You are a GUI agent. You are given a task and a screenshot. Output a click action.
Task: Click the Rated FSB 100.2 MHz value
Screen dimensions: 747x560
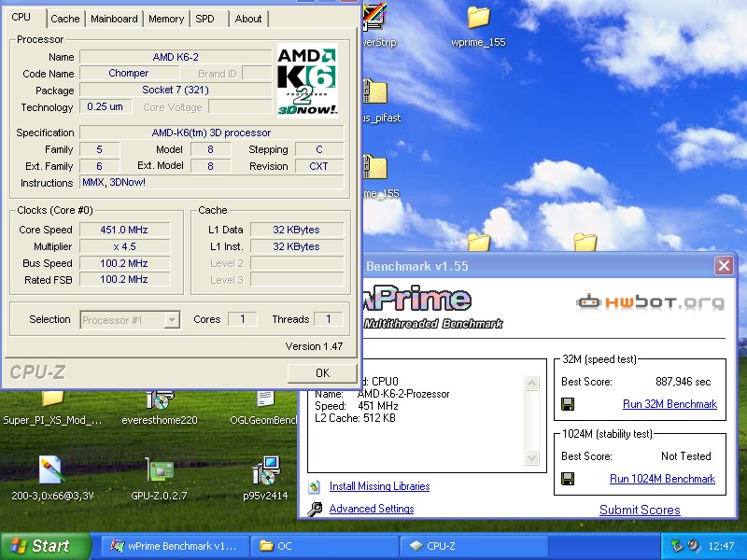(x=124, y=279)
